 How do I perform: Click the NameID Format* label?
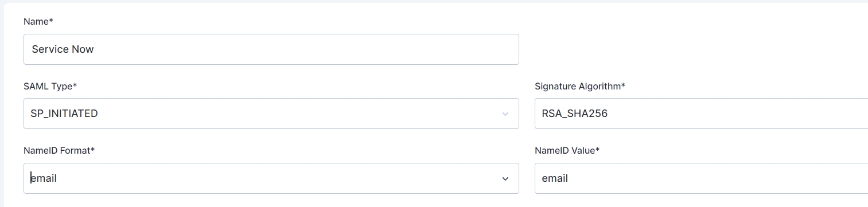pos(59,150)
